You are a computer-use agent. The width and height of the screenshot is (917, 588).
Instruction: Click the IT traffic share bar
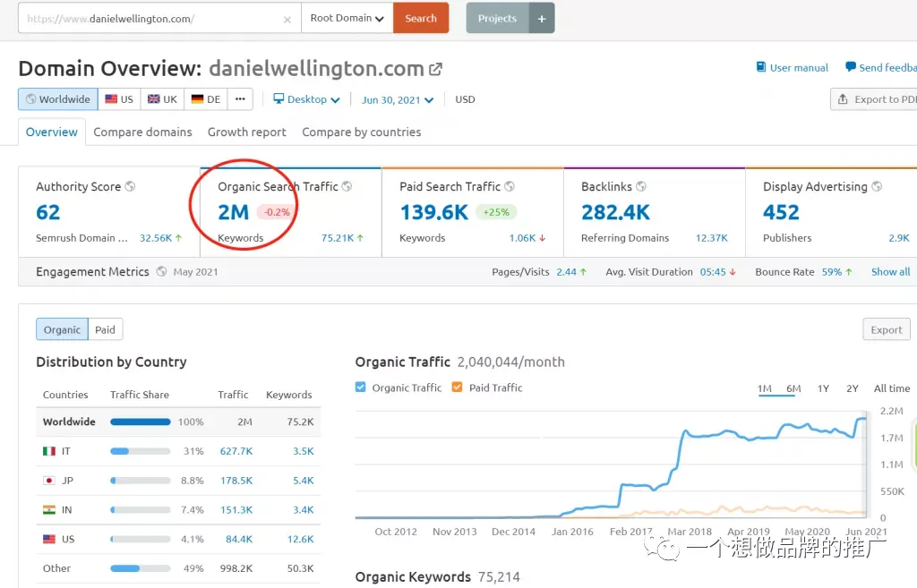pyautogui.click(x=141, y=451)
